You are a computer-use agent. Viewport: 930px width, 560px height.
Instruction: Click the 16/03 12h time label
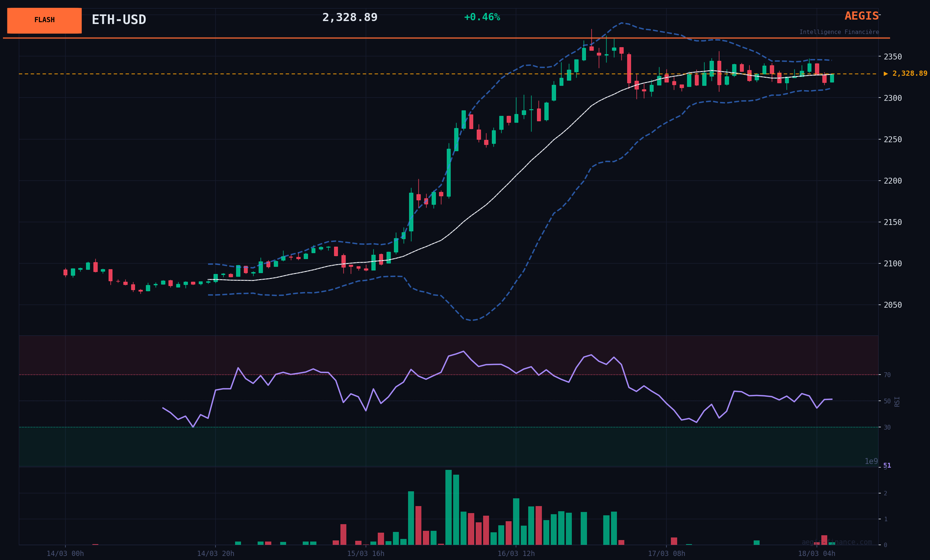pos(516,554)
